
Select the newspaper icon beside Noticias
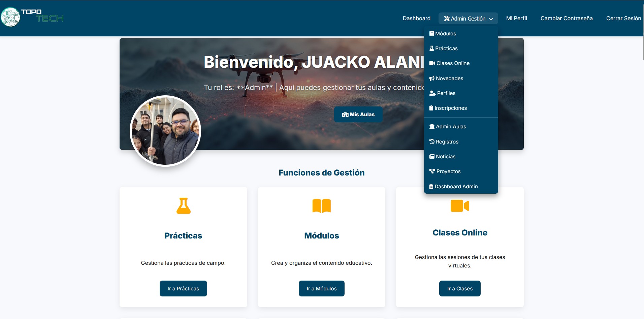click(x=432, y=156)
